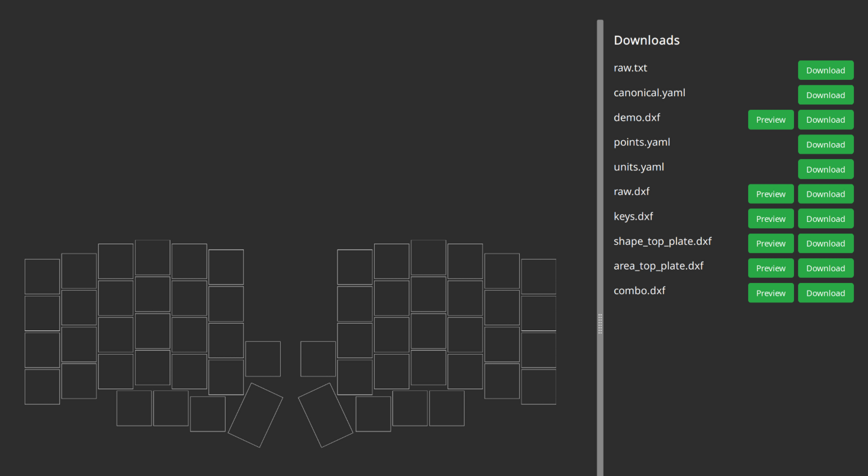Preview the keys.dxf layout
Viewport: 868px width, 476px height.
(771, 218)
